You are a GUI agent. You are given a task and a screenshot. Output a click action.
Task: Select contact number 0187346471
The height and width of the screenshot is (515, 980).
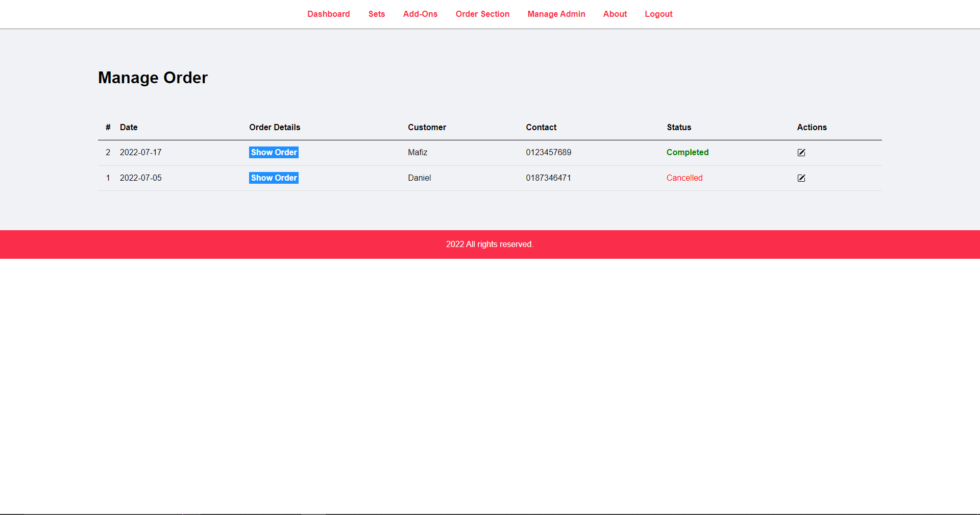click(x=549, y=178)
